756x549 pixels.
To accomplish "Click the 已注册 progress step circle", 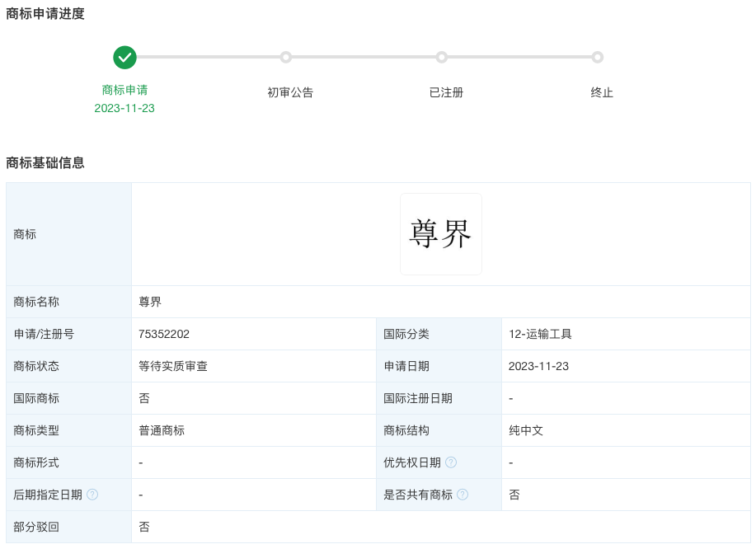I will (442, 58).
